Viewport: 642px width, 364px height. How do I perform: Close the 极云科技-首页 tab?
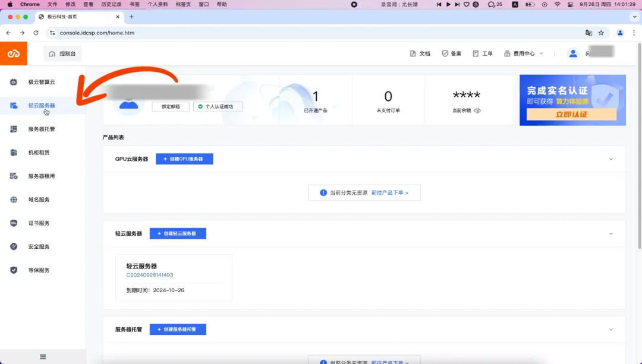pyautogui.click(x=118, y=17)
